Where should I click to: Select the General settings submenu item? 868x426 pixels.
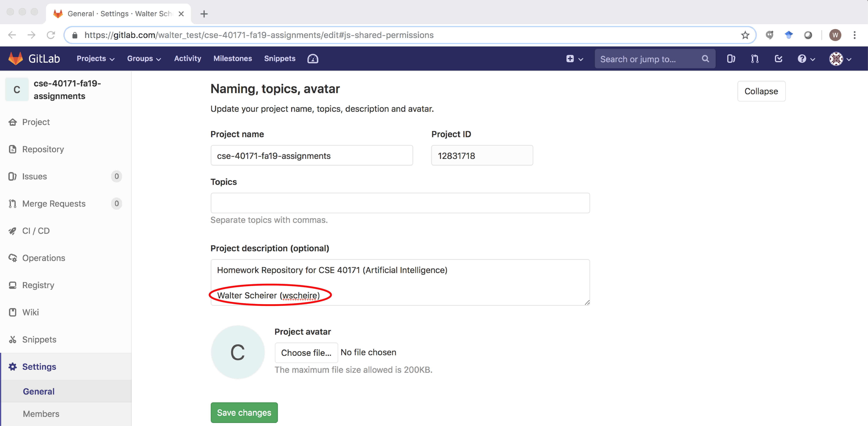point(65,391)
